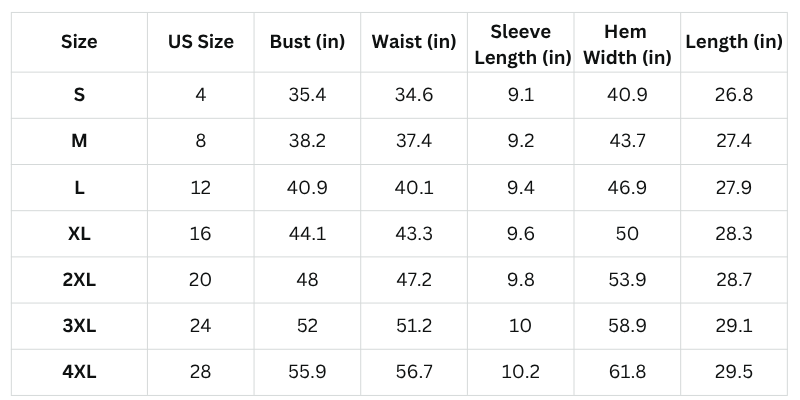
Task: Click the 2XL size row label
Action: click(x=79, y=279)
